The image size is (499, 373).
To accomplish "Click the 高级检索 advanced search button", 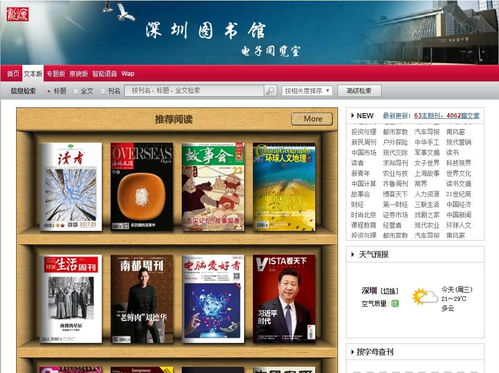I will tap(359, 91).
